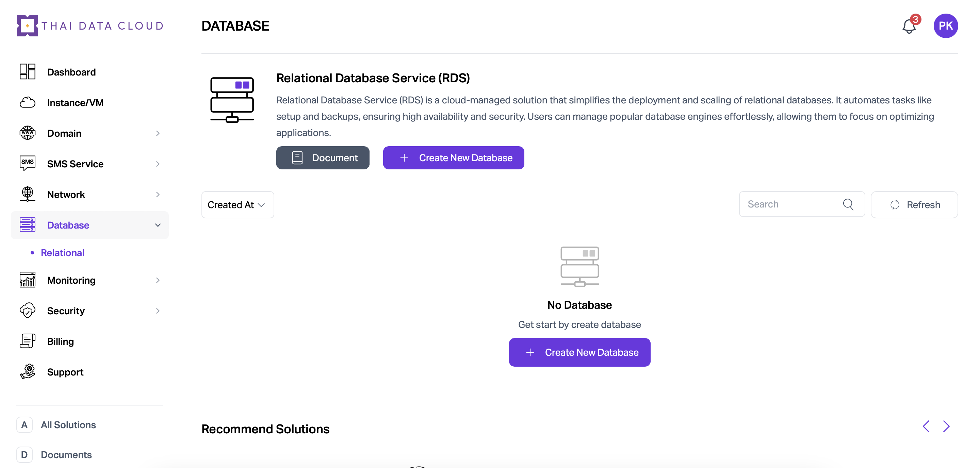Click Get start by create database text
This screenshot has width=980, height=468.
579,324
